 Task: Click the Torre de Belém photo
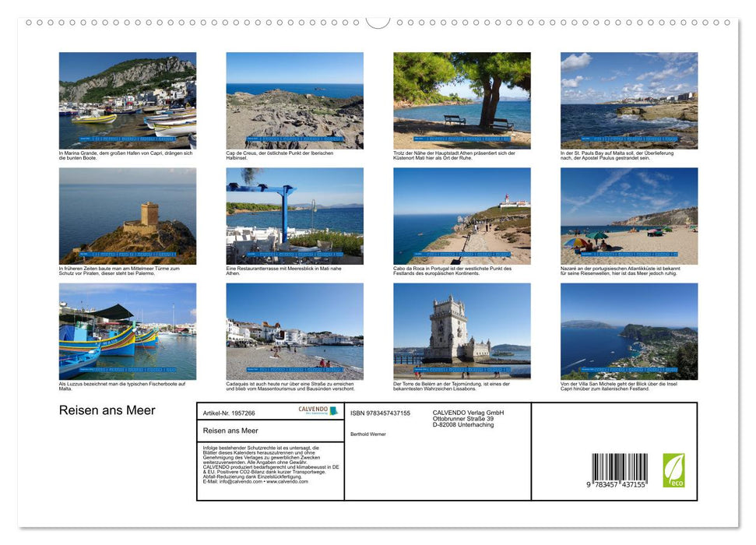462,330
